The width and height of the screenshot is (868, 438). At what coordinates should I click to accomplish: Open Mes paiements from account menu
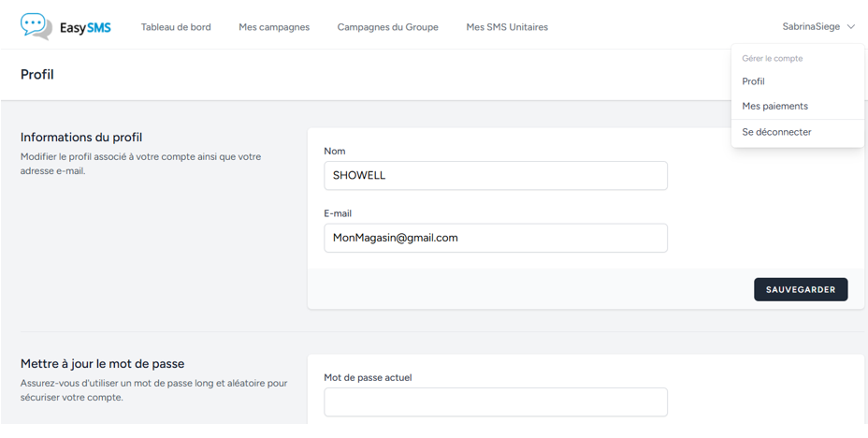(774, 106)
